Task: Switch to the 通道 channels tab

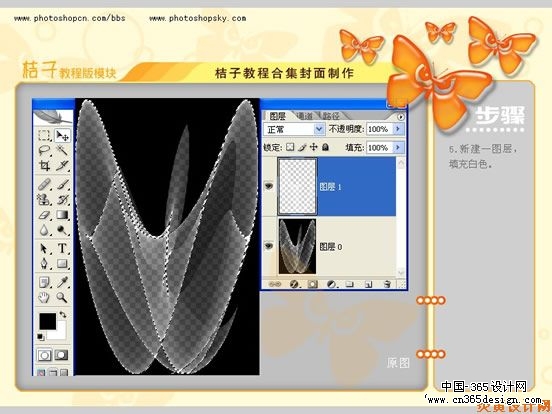Action: tap(305, 116)
